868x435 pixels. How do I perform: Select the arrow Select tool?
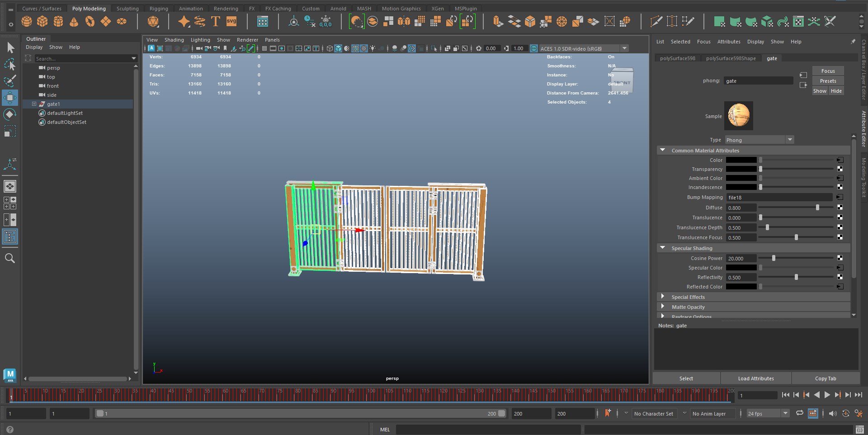pos(10,47)
